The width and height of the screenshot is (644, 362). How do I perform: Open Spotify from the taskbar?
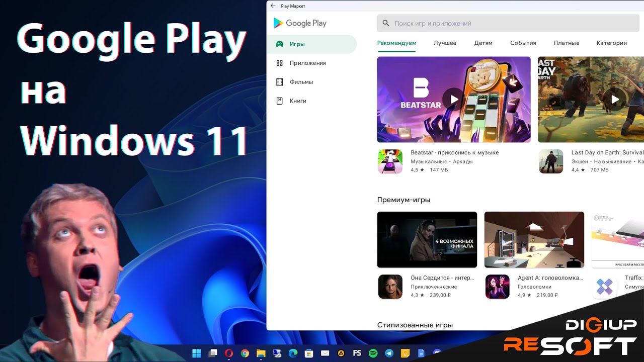[x=373, y=353]
